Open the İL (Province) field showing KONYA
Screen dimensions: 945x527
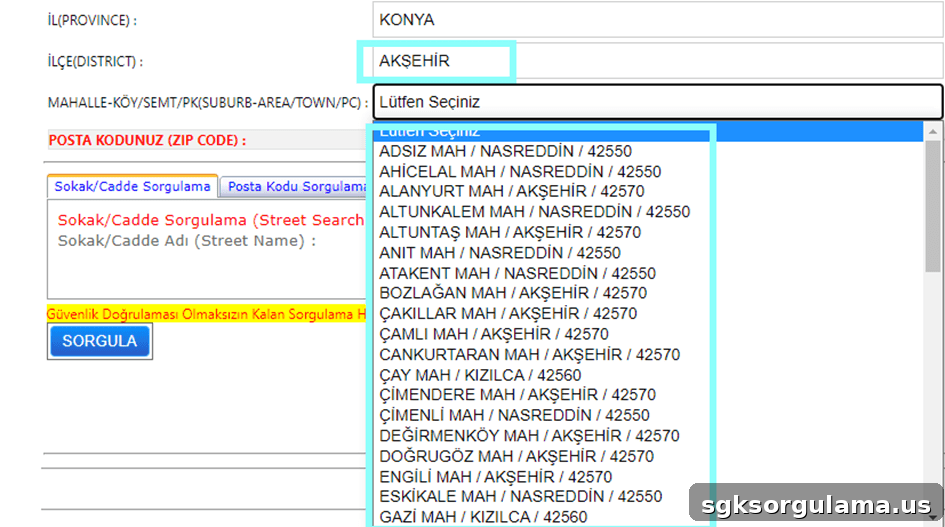coord(658,20)
